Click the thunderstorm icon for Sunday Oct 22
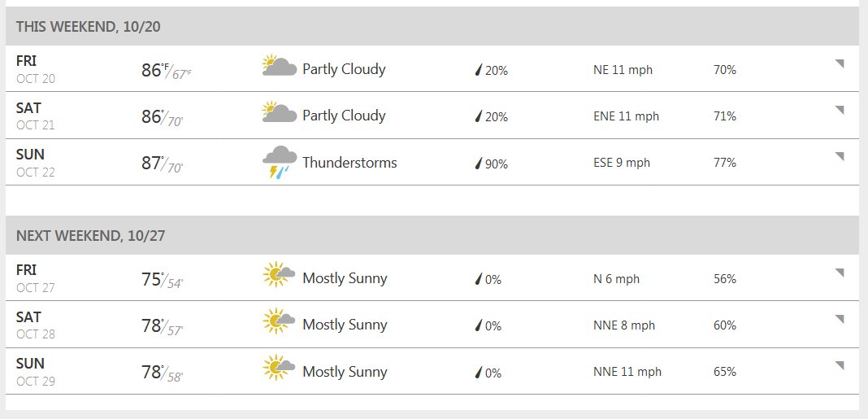The image size is (868, 419). click(x=279, y=162)
